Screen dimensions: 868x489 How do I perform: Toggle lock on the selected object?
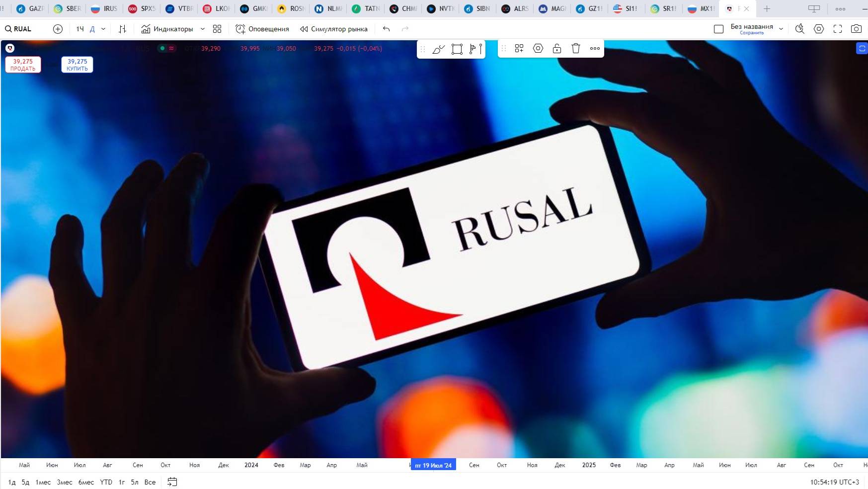tap(557, 48)
